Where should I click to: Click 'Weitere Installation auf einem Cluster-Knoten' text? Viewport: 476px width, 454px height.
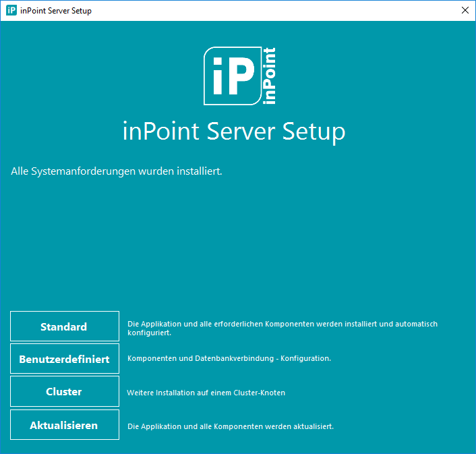pyautogui.click(x=206, y=393)
